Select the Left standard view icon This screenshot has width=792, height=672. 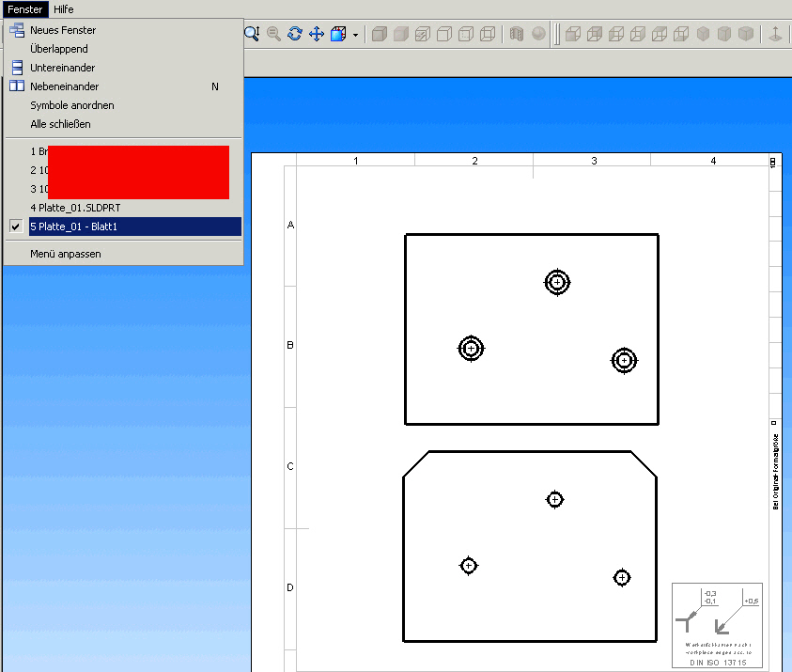pyautogui.click(x=616, y=34)
